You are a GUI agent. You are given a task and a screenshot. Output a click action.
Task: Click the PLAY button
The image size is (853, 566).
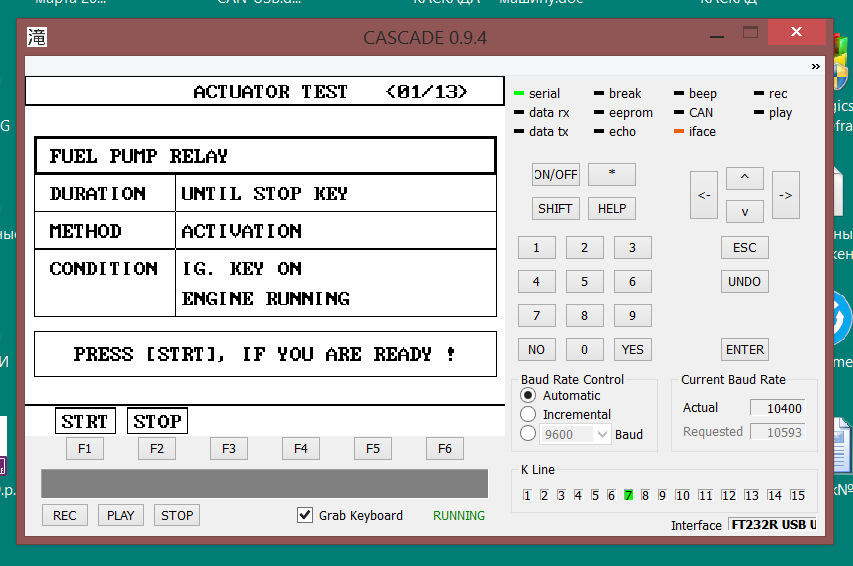tap(121, 515)
